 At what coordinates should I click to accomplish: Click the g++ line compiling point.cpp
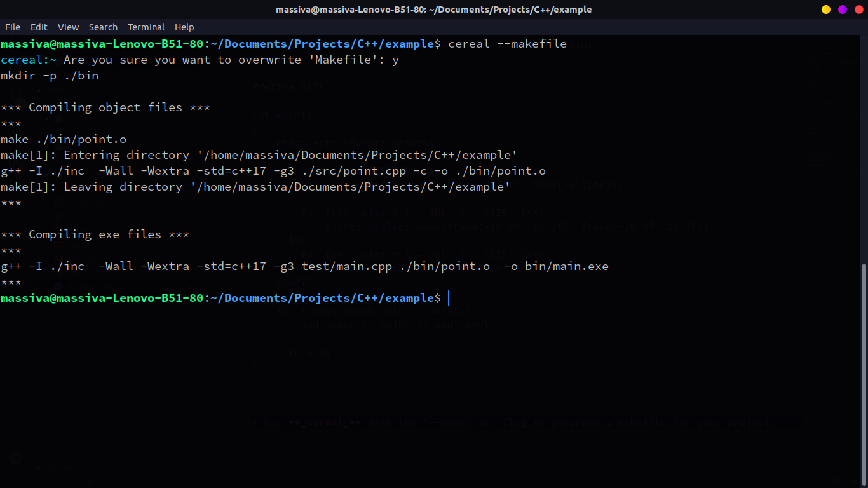pyautogui.click(x=273, y=171)
